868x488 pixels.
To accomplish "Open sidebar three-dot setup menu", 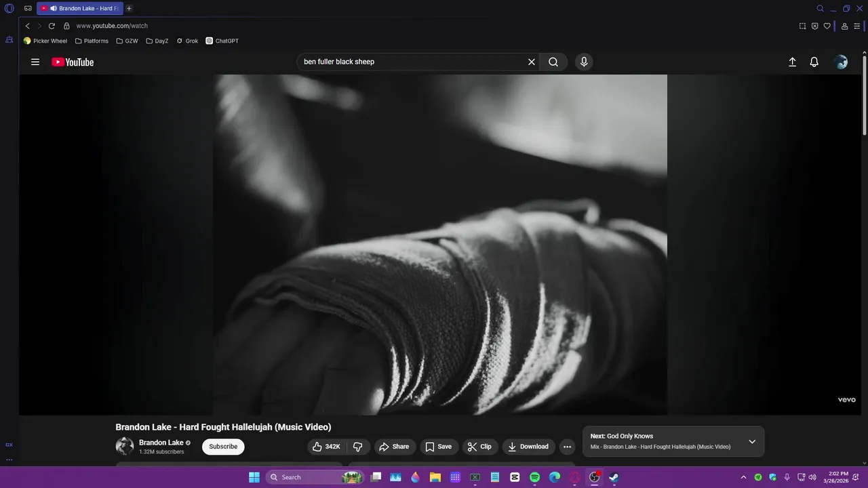I will (9, 460).
